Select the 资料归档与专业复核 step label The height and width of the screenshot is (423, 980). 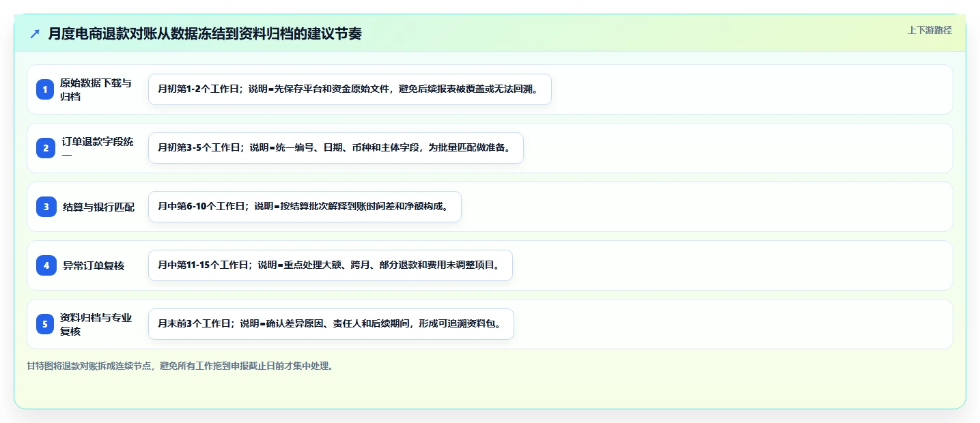pos(96,324)
